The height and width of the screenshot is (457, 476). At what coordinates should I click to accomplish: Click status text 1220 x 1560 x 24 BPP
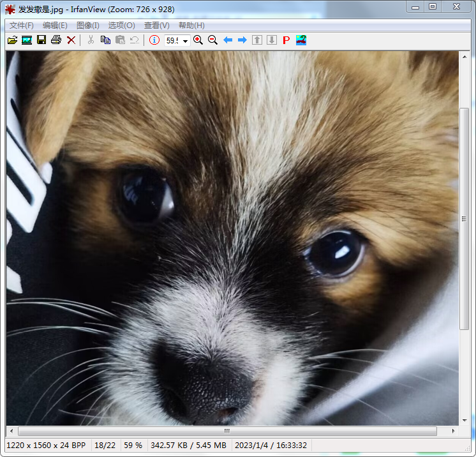tap(46, 445)
